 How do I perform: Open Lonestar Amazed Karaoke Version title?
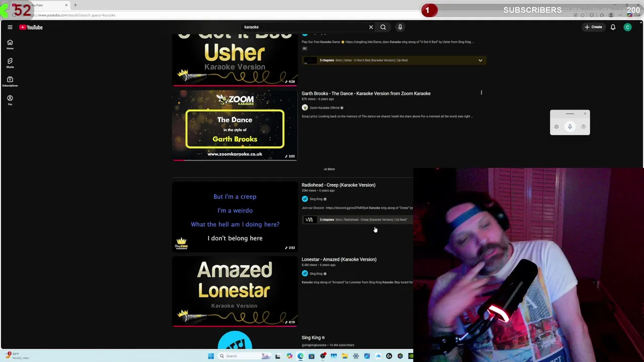pyautogui.click(x=339, y=259)
